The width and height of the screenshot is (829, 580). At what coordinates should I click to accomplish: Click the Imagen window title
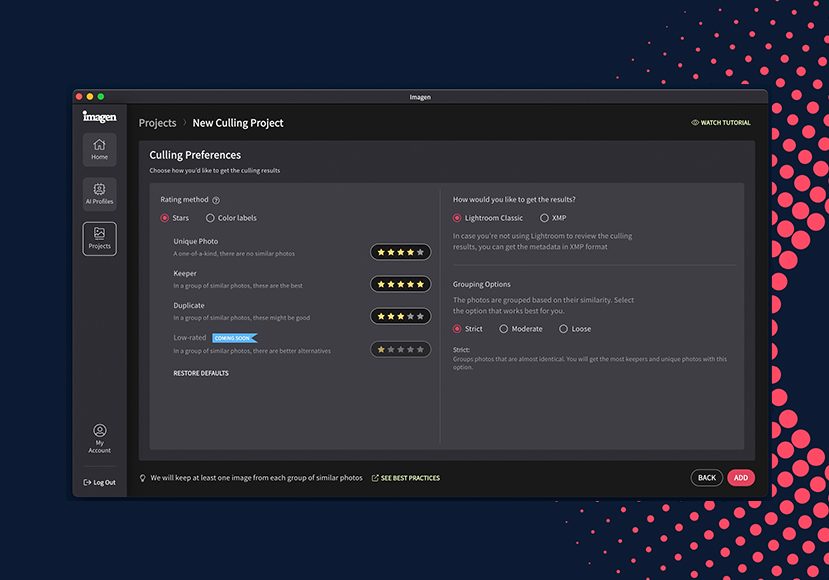tap(420, 97)
